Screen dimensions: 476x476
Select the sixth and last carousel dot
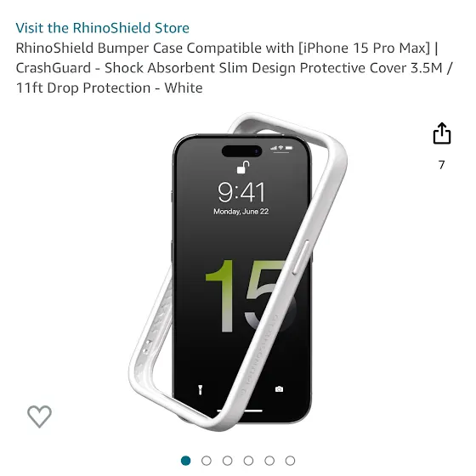point(290,461)
